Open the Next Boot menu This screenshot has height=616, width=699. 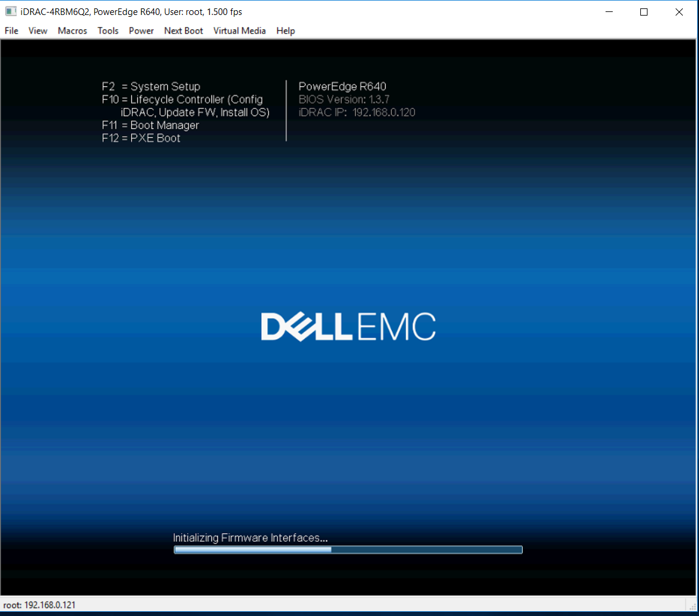183,31
